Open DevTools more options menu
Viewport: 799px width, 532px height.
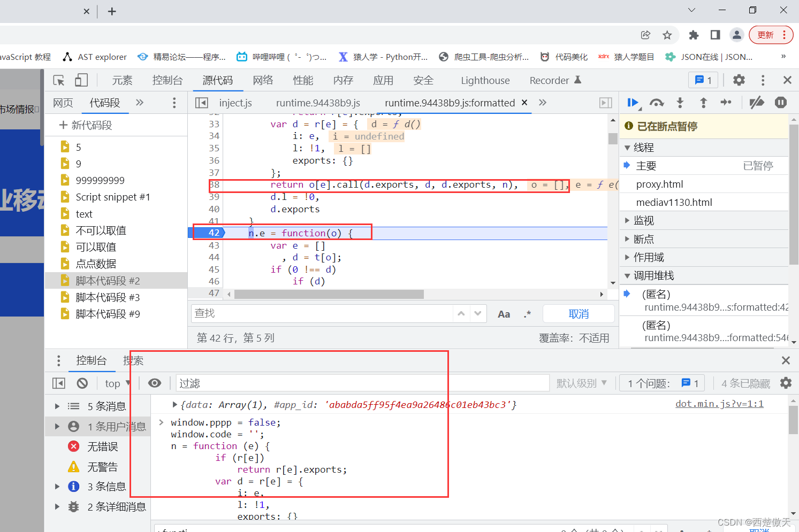(763, 80)
